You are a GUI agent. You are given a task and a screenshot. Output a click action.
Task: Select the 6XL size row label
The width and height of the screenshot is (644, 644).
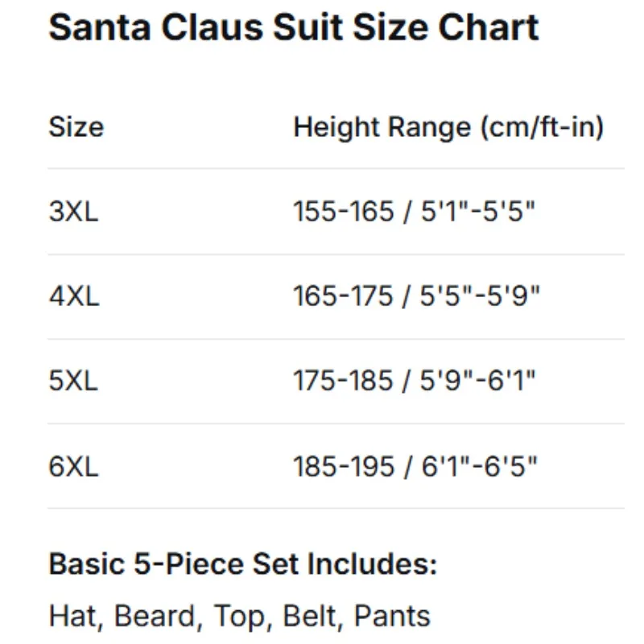pos(74,466)
